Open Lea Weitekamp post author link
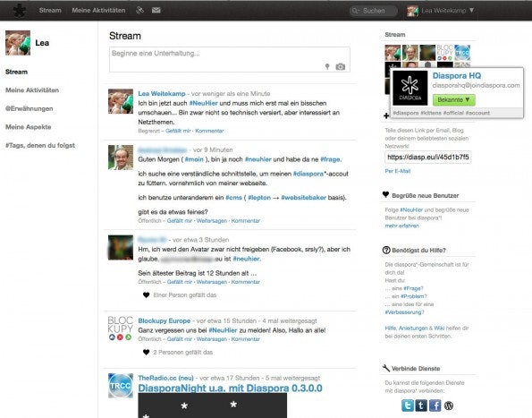Viewport: 532px width, 418px height. tap(162, 93)
